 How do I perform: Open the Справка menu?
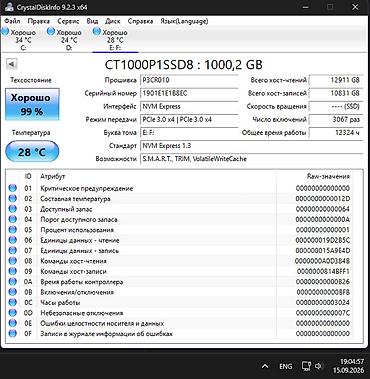(140, 21)
